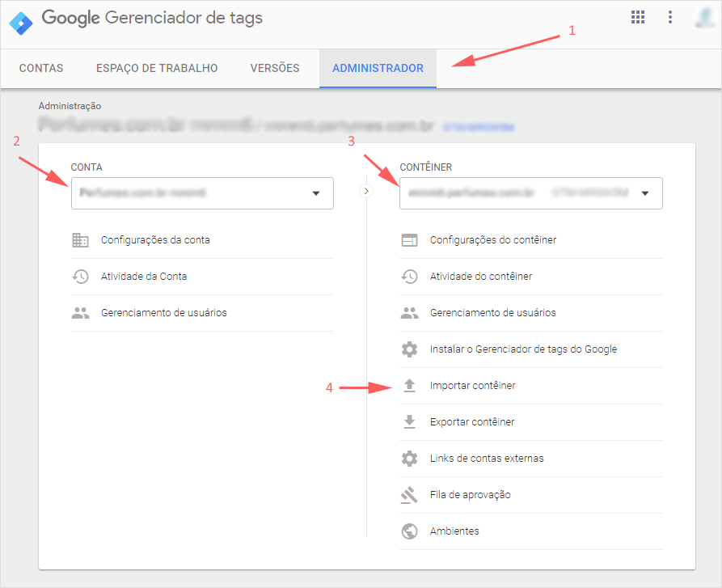722x588 pixels.
Task: Open the three-dot options menu
Action: pyautogui.click(x=670, y=17)
